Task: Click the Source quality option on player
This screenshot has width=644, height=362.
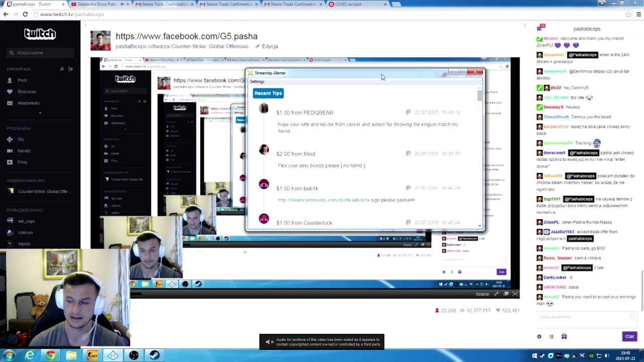Action: pos(482,294)
